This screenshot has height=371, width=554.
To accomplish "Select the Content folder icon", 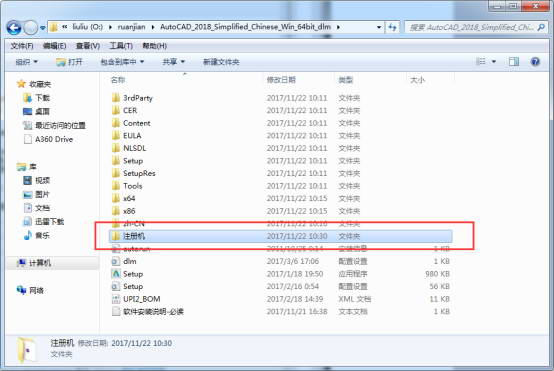I will pyautogui.click(x=116, y=123).
